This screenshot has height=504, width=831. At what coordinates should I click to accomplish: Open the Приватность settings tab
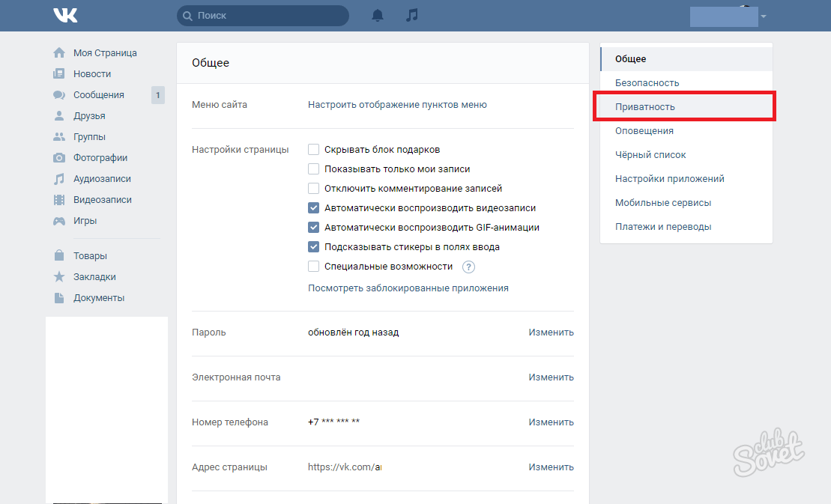tap(645, 107)
